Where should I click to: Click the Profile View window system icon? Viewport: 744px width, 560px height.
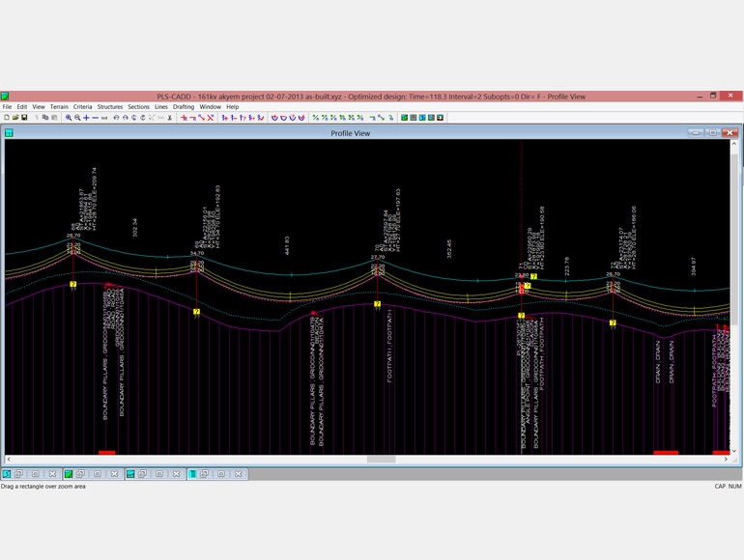point(9,133)
